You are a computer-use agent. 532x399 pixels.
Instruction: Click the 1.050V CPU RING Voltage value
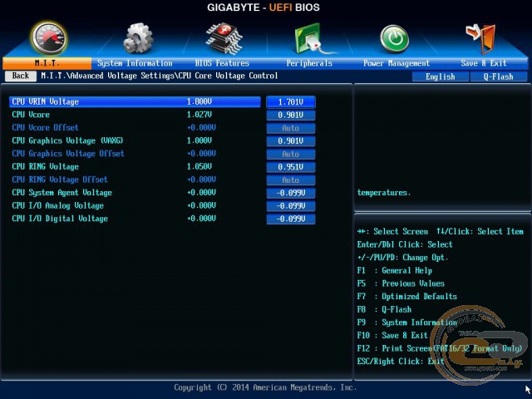(199, 166)
